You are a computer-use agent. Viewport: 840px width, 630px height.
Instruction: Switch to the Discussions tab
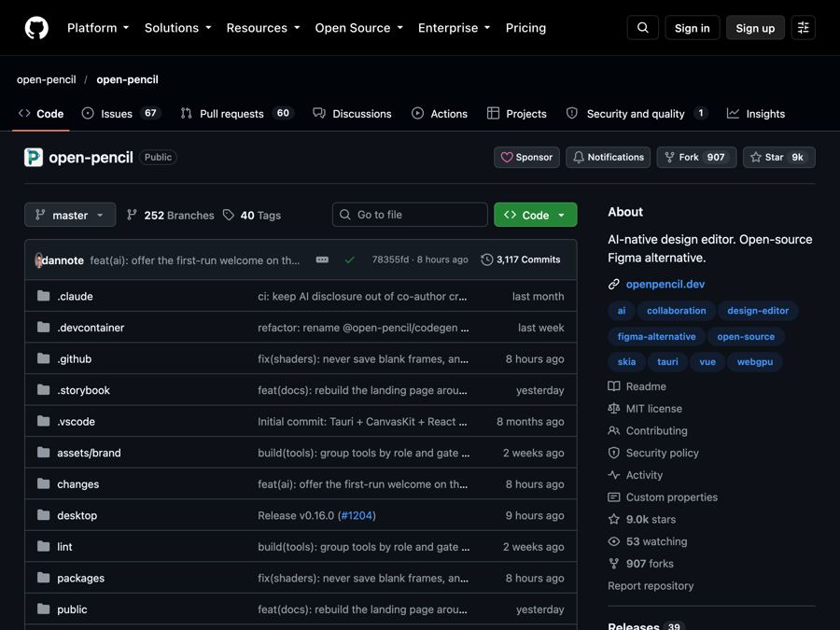353,114
